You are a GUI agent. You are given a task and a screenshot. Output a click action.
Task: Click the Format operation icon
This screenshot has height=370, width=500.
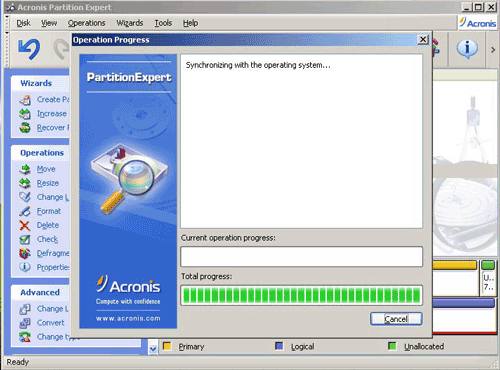(x=25, y=211)
